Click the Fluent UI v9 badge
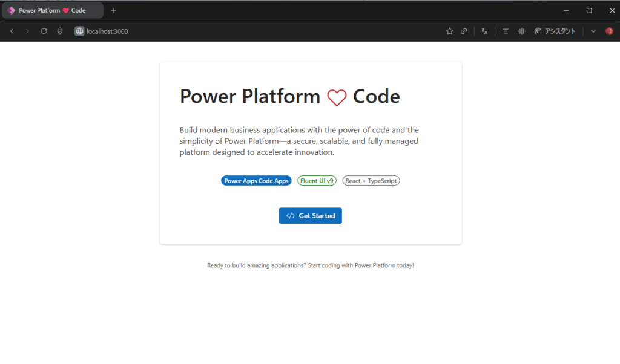Image resolution: width=620 pixels, height=364 pixels. (x=317, y=181)
